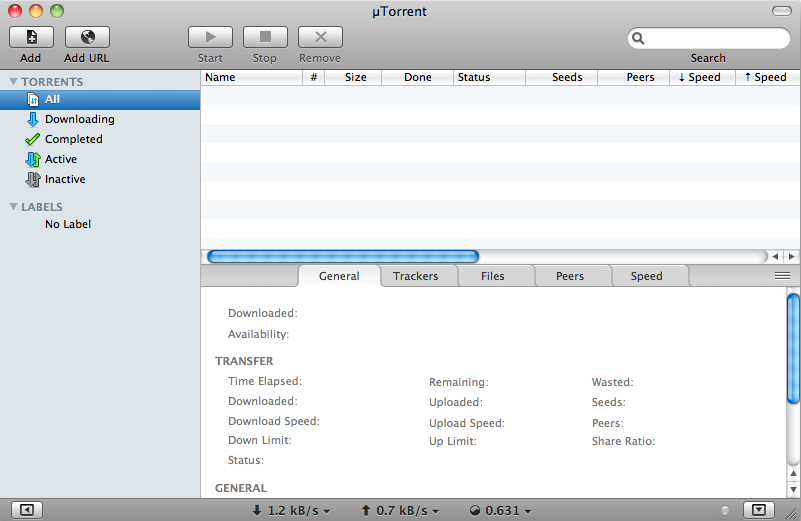Click the vertical scrollbar down arrow
Image resolution: width=801 pixels, height=521 pixels.
point(793,489)
